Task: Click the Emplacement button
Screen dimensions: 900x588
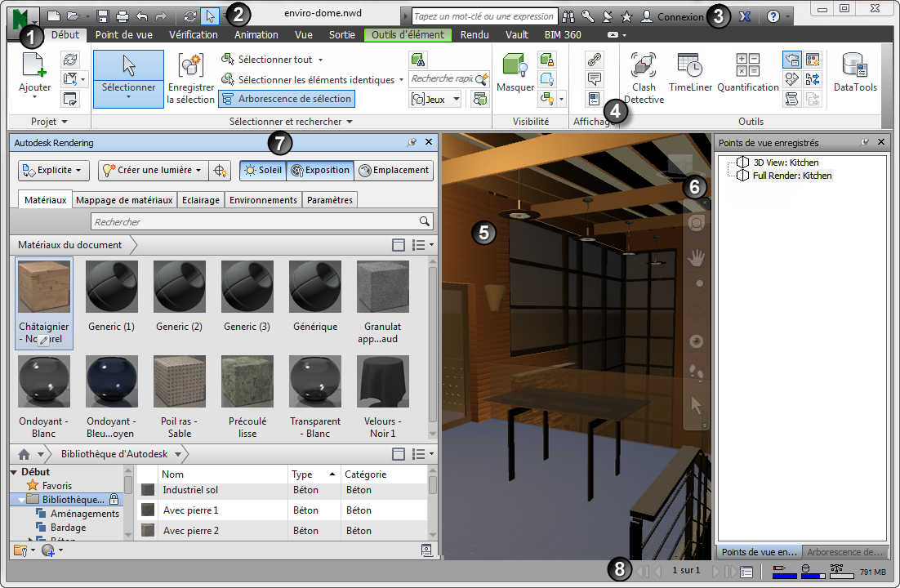Action: (394, 171)
